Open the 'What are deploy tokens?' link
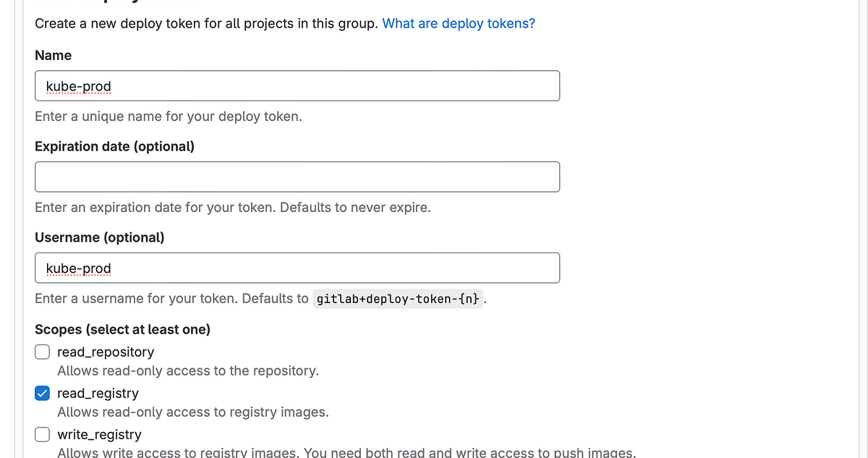868x458 pixels. [459, 23]
